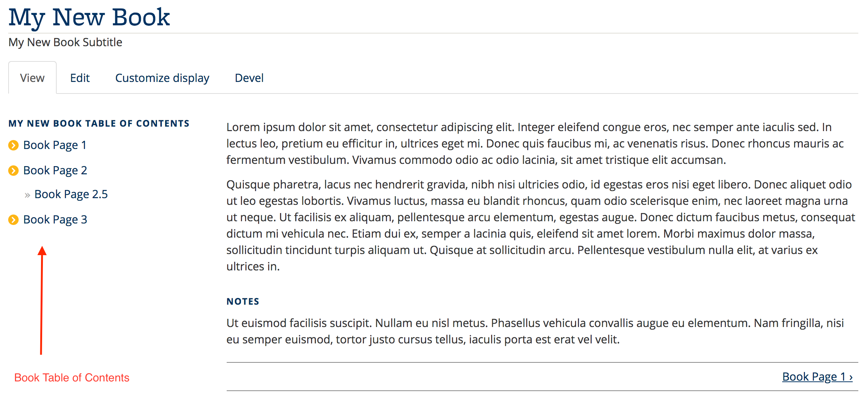Switch back to the View tab

click(x=32, y=78)
